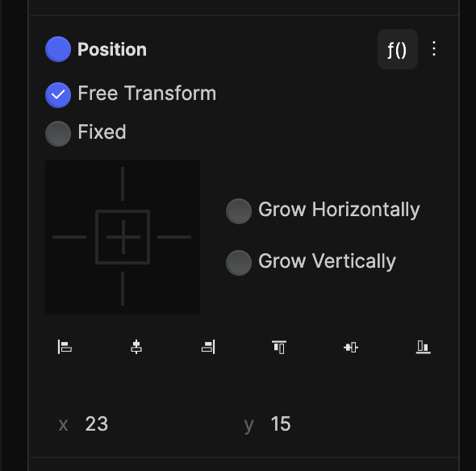Open the f() function button
The image size is (476, 471).
pos(398,49)
